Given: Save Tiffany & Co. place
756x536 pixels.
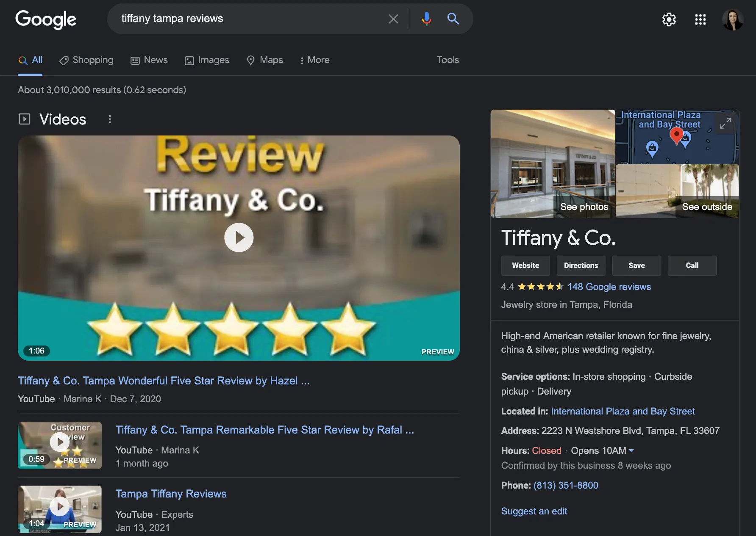Looking at the screenshot, I should [x=636, y=265].
